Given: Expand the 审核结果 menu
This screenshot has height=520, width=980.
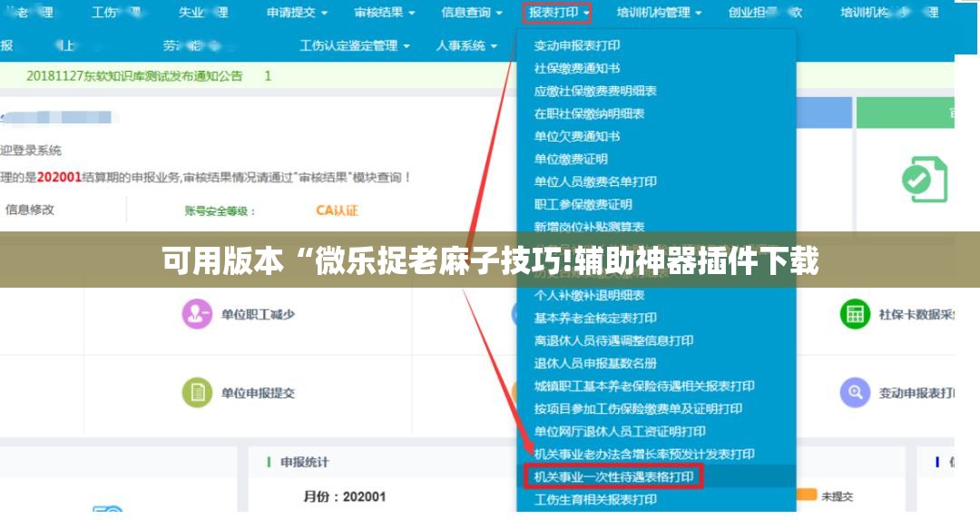Looking at the screenshot, I should (385, 12).
